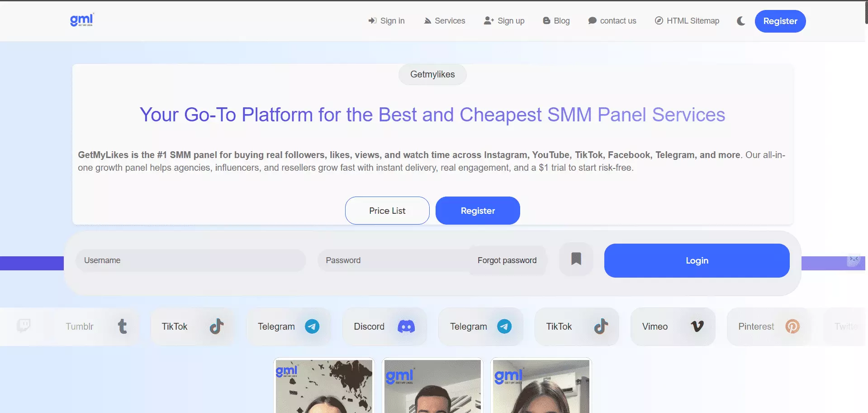This screenshot has height=413, width=868.
Task: Open the Price List button
Action: pyautogui.click(x=387, y=211)
